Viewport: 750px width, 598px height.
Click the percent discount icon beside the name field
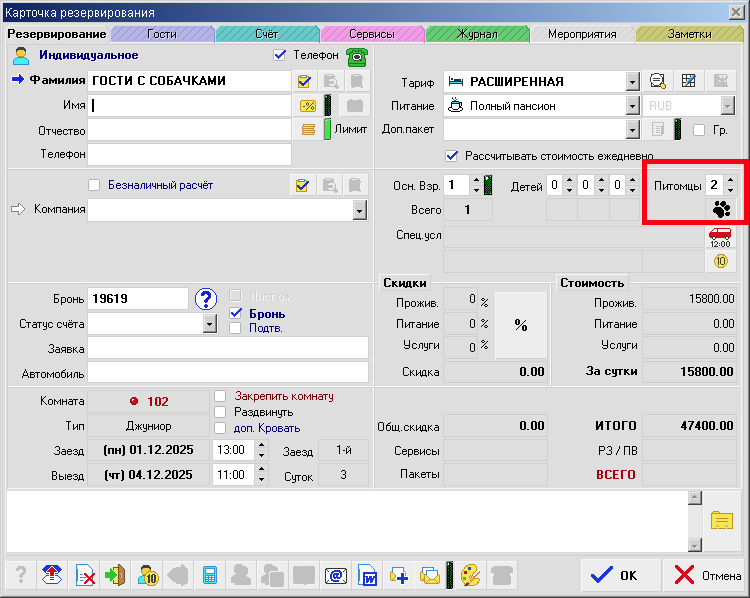[308, 105]
